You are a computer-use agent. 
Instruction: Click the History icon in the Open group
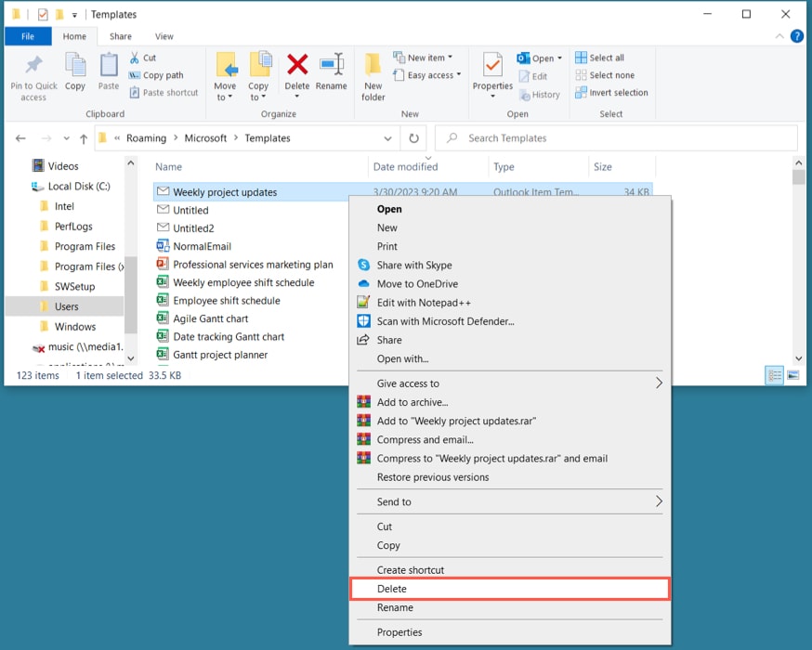pos(548,94)
